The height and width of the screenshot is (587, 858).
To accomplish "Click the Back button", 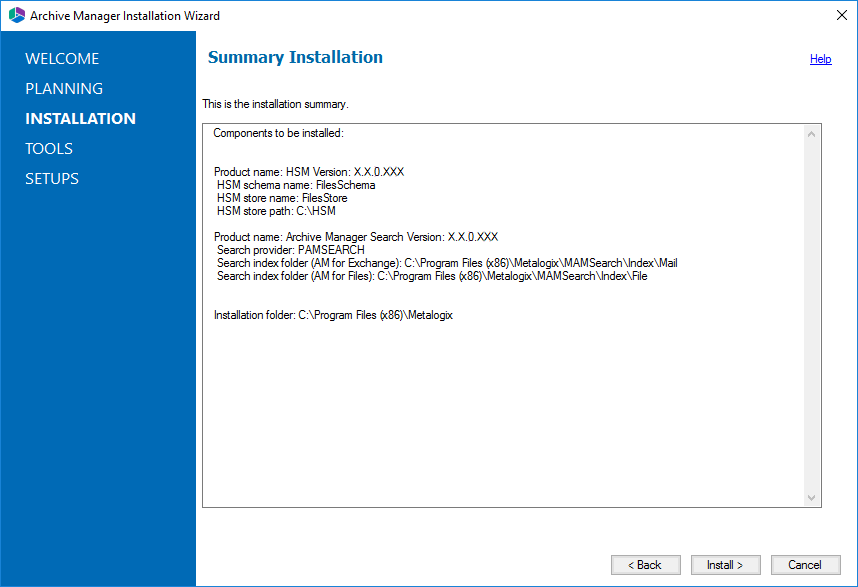I will [646, 565].
